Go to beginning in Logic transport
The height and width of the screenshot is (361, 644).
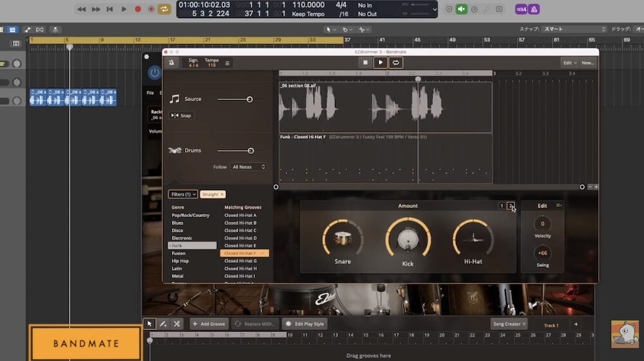tap(109, 9)
